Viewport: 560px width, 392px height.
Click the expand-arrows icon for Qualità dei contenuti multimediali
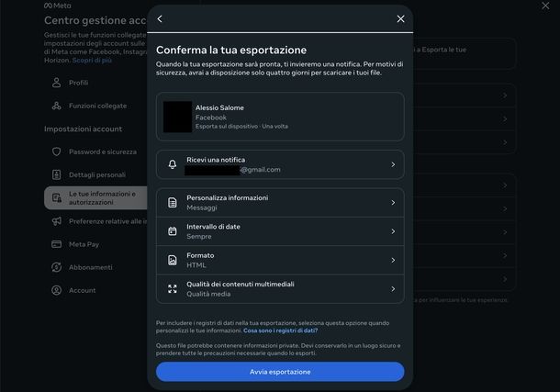pos(173,289)
